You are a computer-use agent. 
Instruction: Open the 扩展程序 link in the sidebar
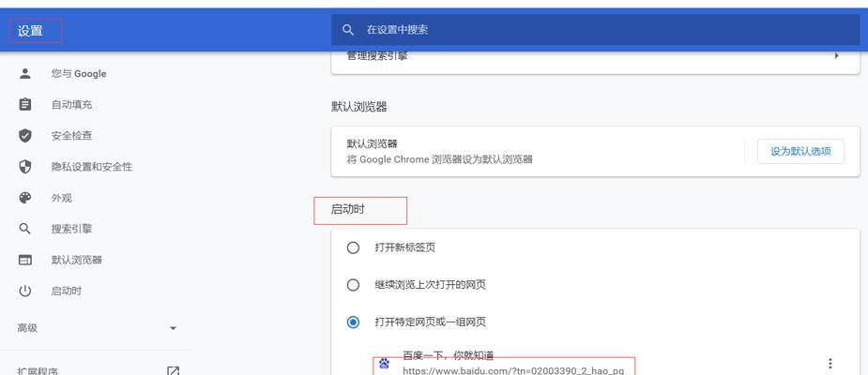point(38,371)
